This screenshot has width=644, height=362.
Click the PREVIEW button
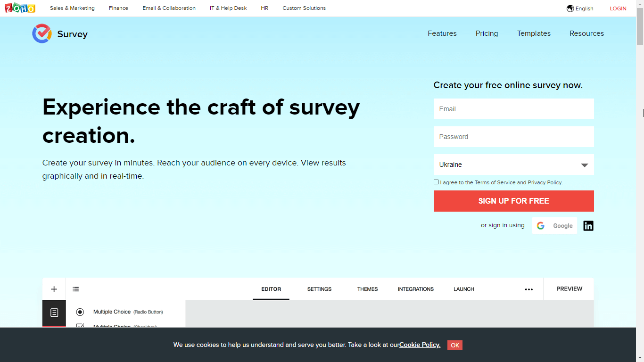click(569, 288)
